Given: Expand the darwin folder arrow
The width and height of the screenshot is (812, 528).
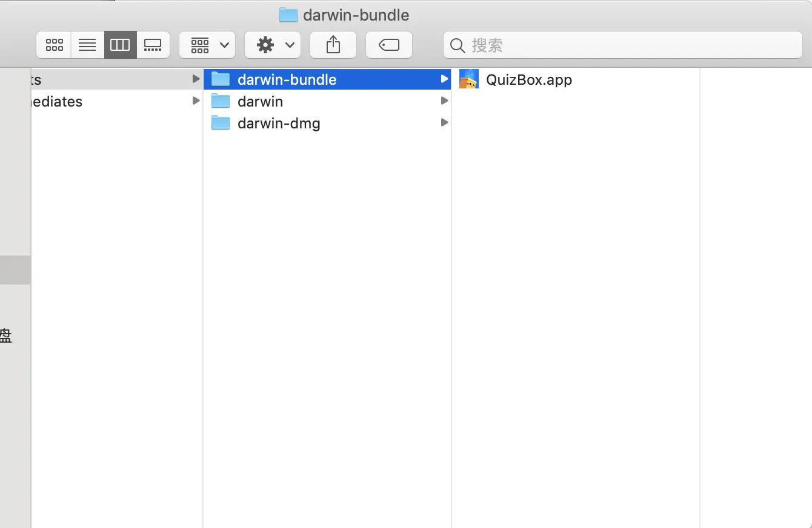Looking at the screenshot, I should pyautogui.click(x=444, y=101).
